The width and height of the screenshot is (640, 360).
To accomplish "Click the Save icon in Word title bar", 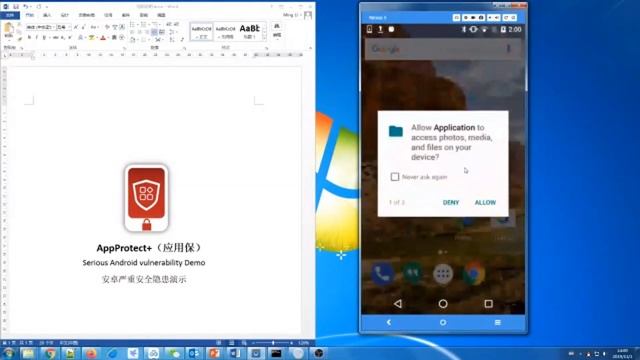I will [16, 7].
